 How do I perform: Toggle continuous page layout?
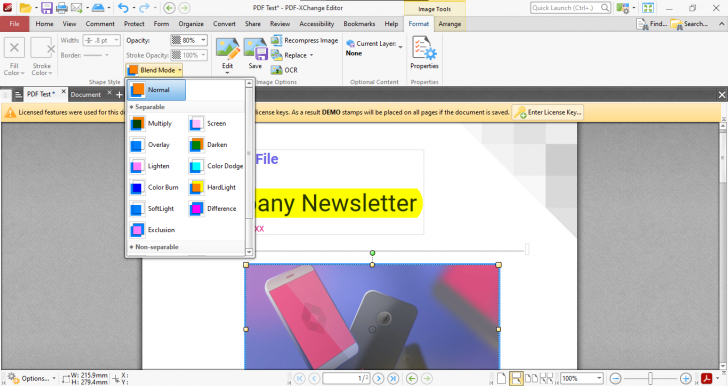click(x=516, y=379)
